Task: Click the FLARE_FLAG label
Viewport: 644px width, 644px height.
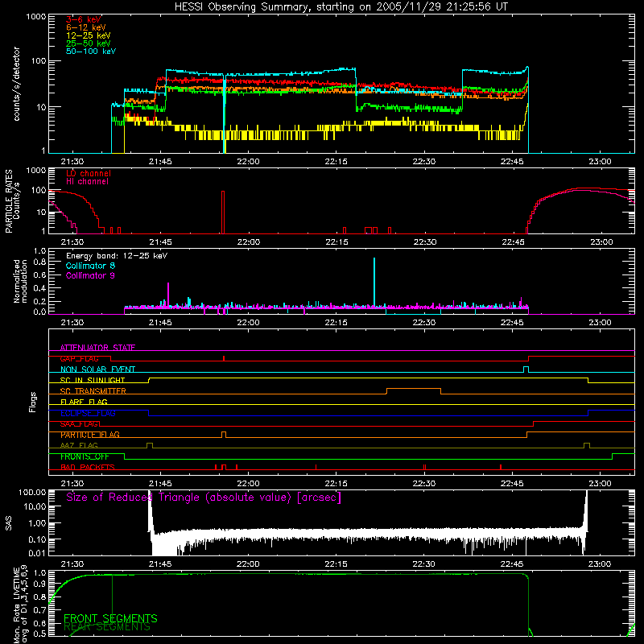Action: (84, 402)
